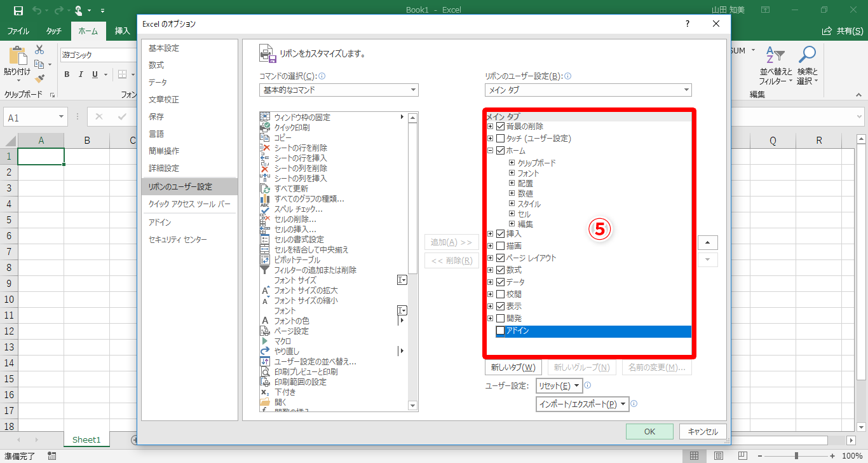The image size is (868, 463).
Task: Open the メイン タブ combo box
Action: coord(588,90)
